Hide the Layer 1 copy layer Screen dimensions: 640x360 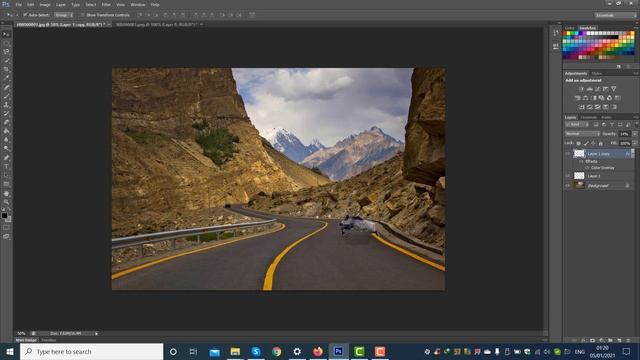pyautogui.click(x=567, y=154)
